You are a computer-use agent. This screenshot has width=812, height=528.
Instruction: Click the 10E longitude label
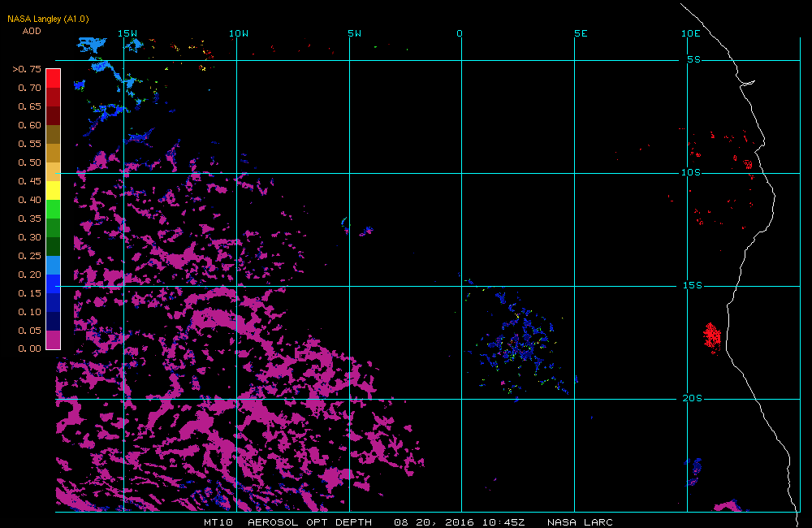(691, 33)
